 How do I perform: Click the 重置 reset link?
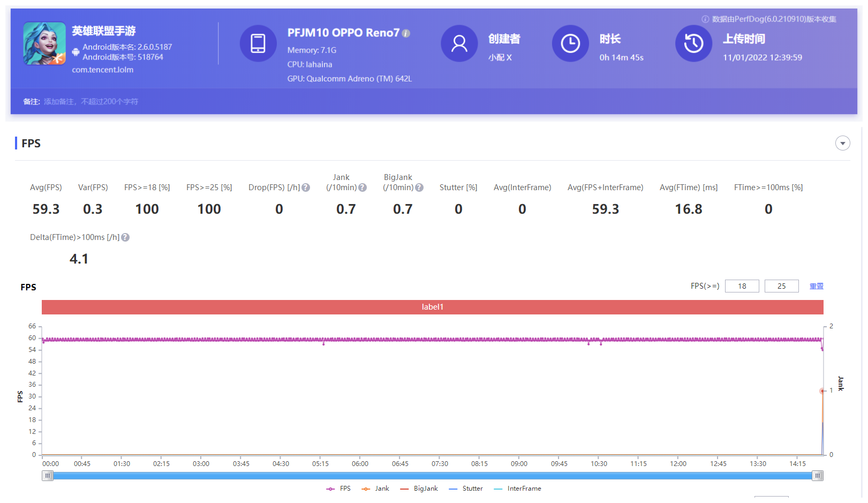[817, 286]
